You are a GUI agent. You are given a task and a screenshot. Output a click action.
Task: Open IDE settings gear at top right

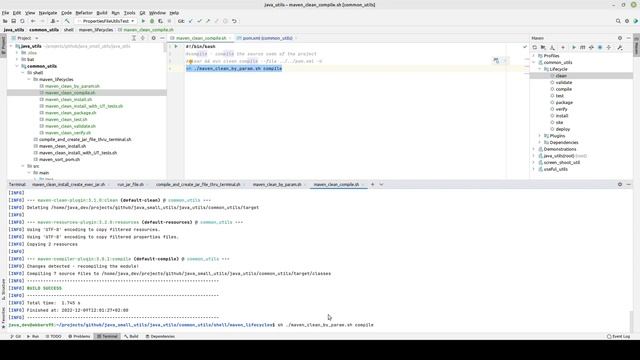coord(627,21)
